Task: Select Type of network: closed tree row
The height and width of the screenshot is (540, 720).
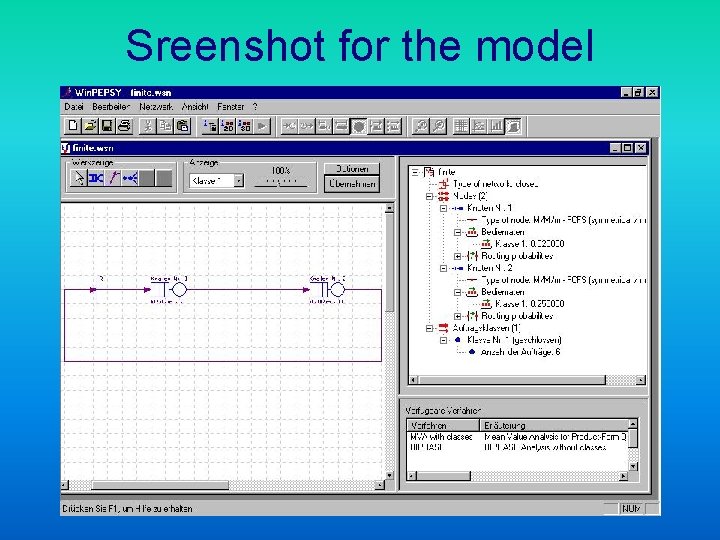Action: [495, 184]
